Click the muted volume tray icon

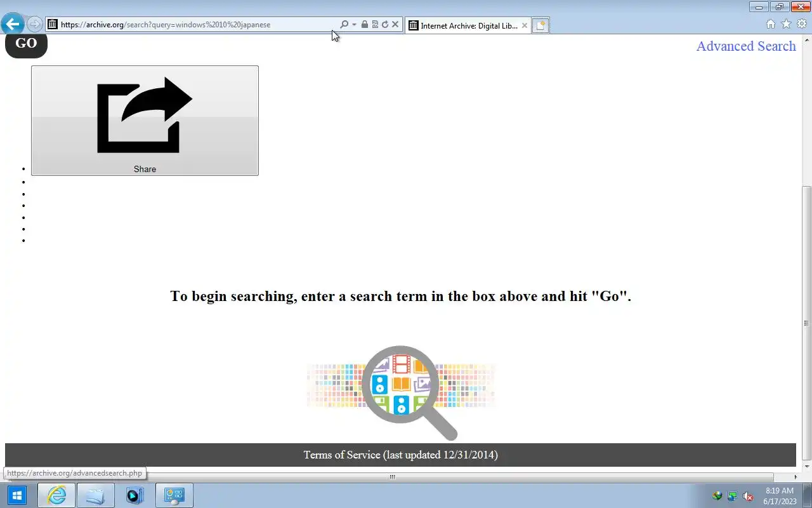point(749,496)
